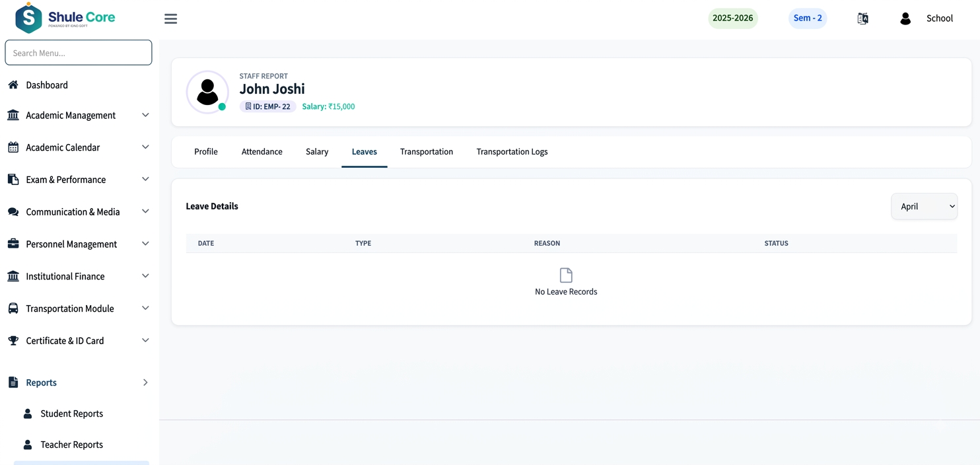Focus the Search Menu input field
The image size is (980, 465).
point(79,53)
